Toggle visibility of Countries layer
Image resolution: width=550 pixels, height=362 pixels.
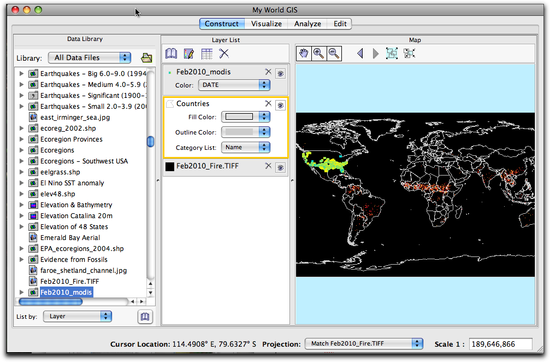tap(280, 105)
